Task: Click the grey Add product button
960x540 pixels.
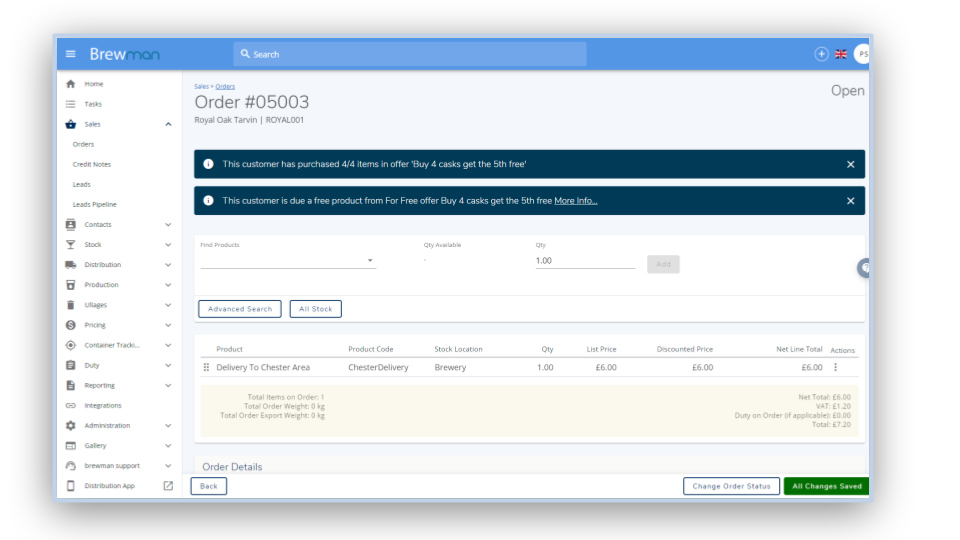Action: tap(663, 264)
